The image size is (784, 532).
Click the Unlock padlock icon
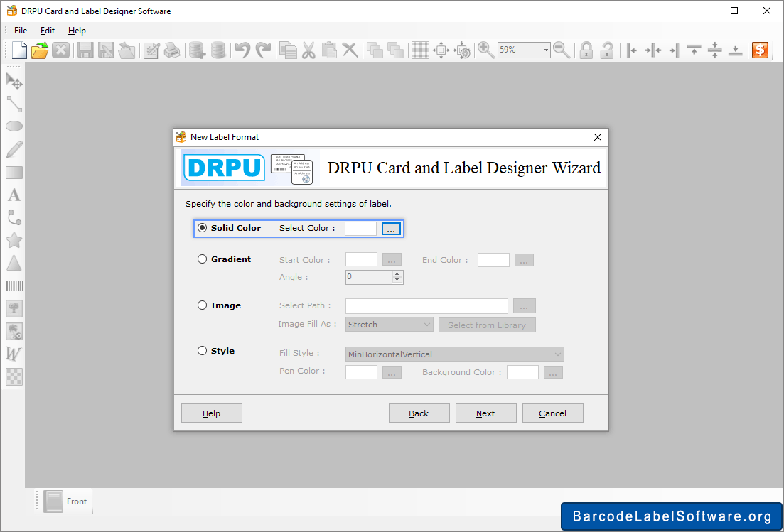[607, 50]
